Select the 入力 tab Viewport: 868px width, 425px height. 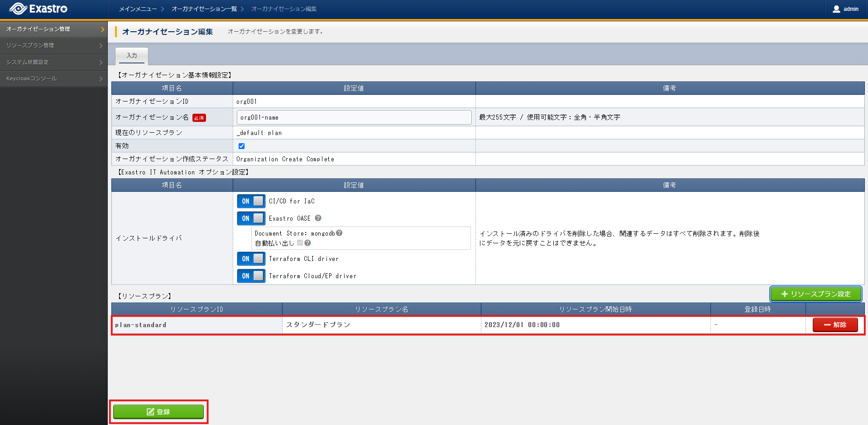(x=132, y=56)
